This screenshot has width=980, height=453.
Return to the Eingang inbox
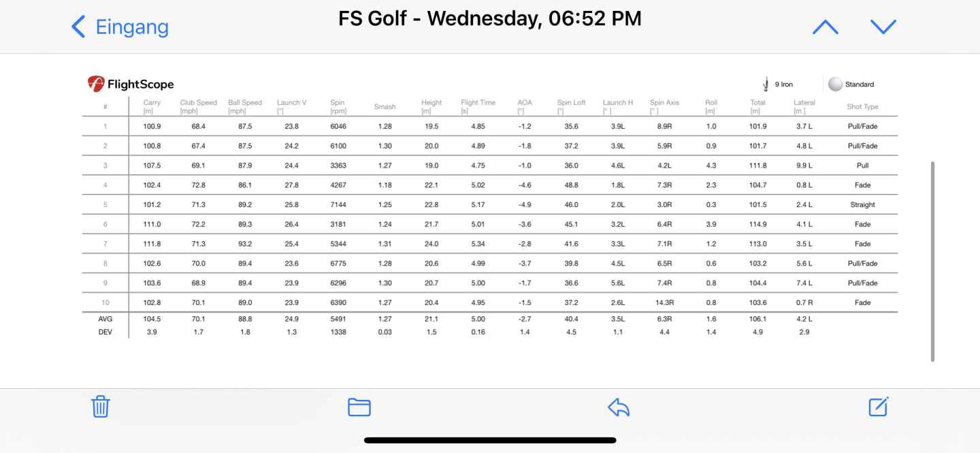pyautogui.click(x=120, y=27)
